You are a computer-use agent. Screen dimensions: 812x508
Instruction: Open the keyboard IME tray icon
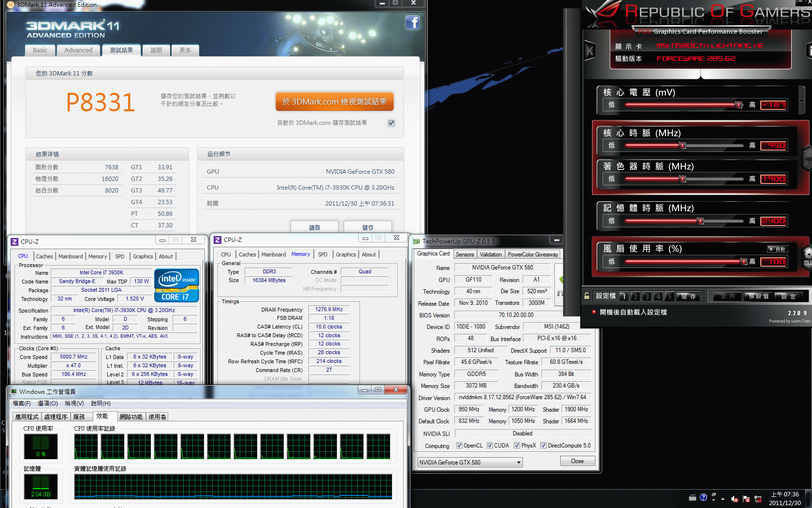point(693,497)
